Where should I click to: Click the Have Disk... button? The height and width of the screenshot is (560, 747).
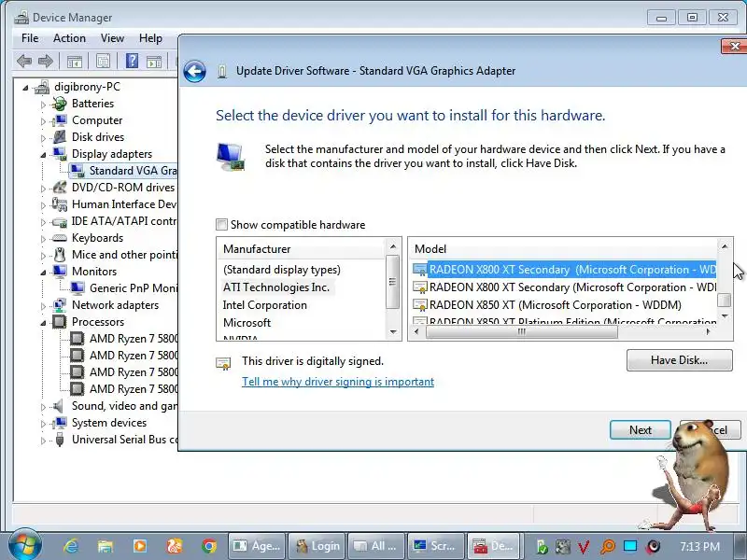pos(680,360)
